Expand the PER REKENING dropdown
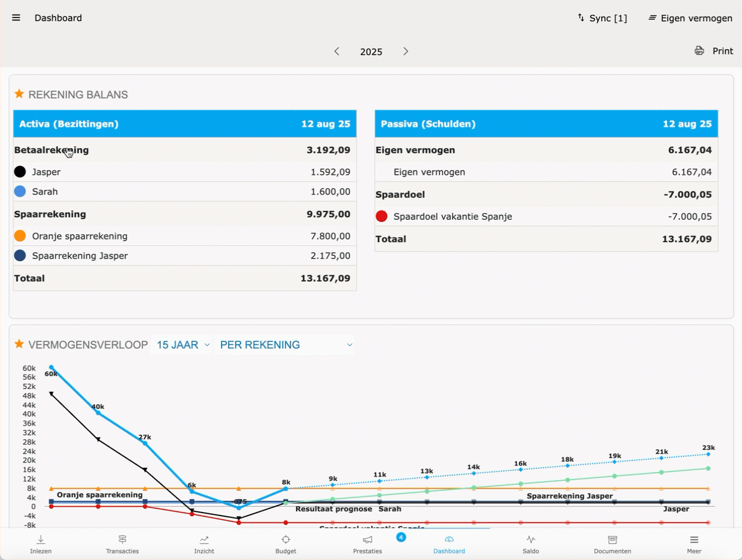 pyautogui.click(x=286, y=345)
